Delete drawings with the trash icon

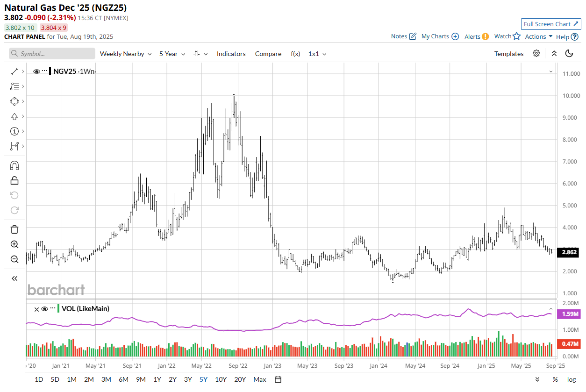(x=14, y=229)
